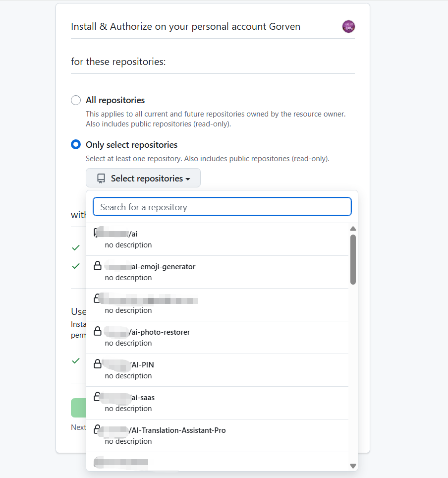Image resolution: width=448 pixels, height=478 pixels.
Task: Click the lock icon beside AI-Translation-Assistant-Pro
Action: (98, 429)
